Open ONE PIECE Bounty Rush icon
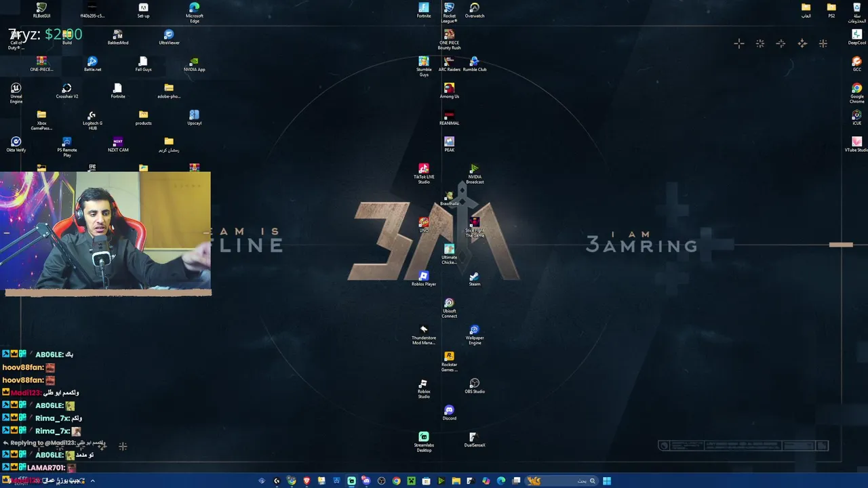Viewport: 868px width, 488px height. [449, 39]
